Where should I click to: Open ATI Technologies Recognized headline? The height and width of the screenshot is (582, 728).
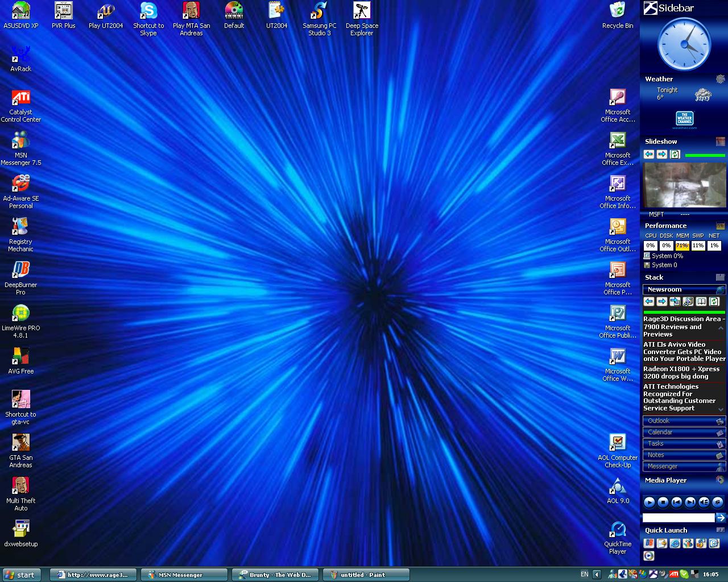pyautogui.click(x=680, y=397)
